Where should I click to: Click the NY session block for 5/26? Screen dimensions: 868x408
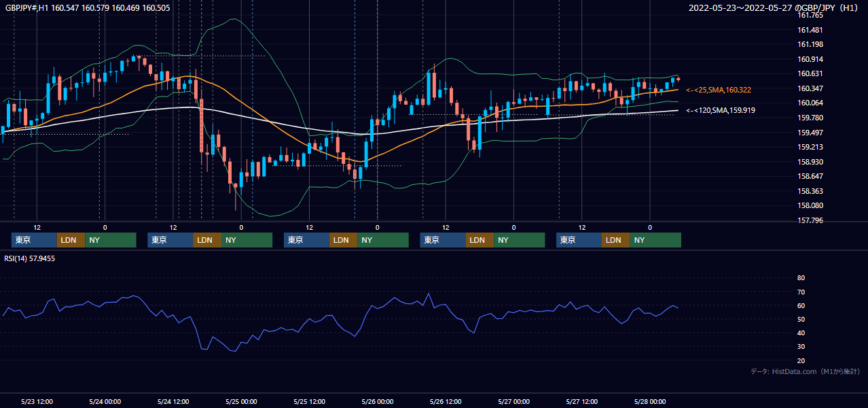(519, 240)
